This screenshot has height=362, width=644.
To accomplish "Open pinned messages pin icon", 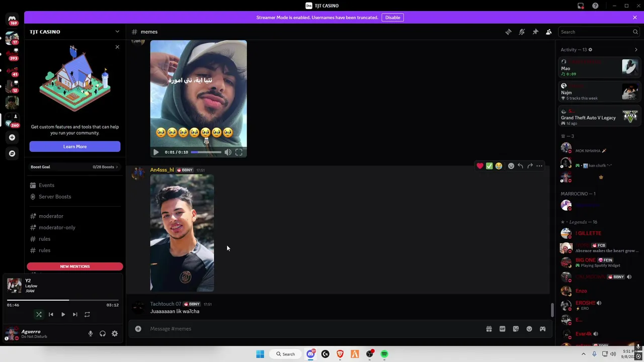I will [x=535, y=32].
